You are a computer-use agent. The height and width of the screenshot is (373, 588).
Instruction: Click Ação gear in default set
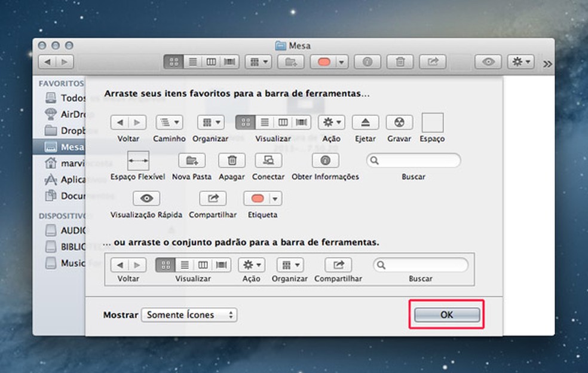[x=252, y=265]
